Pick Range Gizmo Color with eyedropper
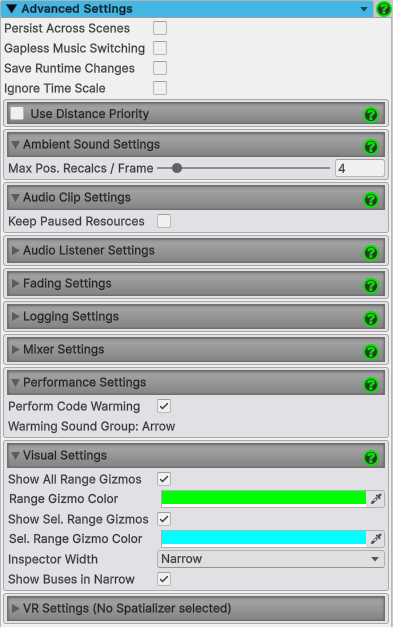 [376, 499]
